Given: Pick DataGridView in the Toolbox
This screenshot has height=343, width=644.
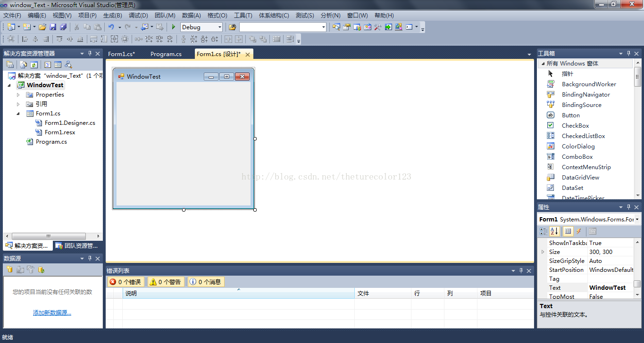Looking at the screenshot, I should (x=580, y=177).
